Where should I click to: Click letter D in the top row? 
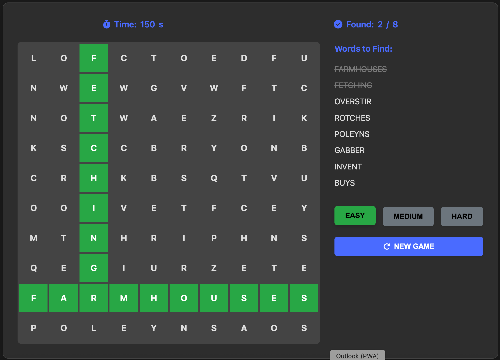tap(244, 58)
